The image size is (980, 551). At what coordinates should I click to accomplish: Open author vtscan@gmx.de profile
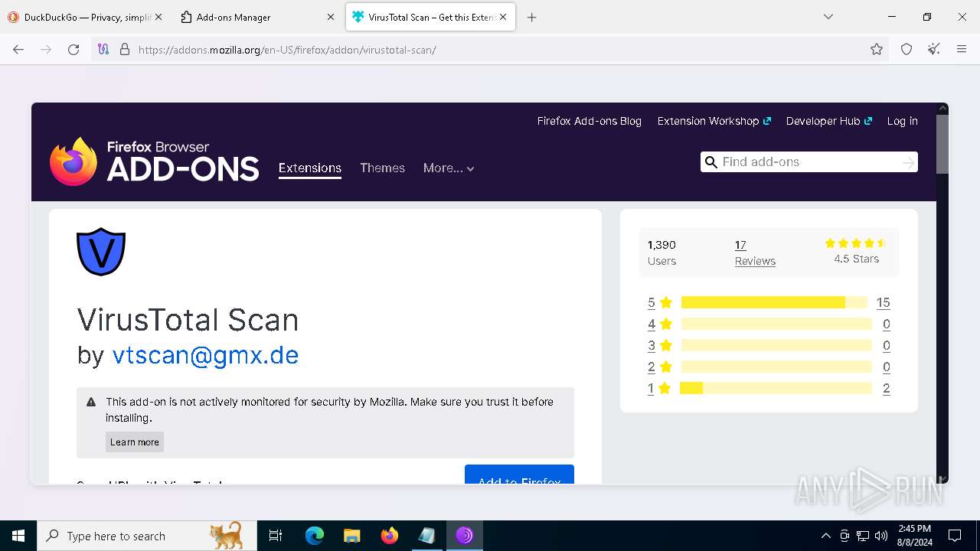[x=205, y=355]
